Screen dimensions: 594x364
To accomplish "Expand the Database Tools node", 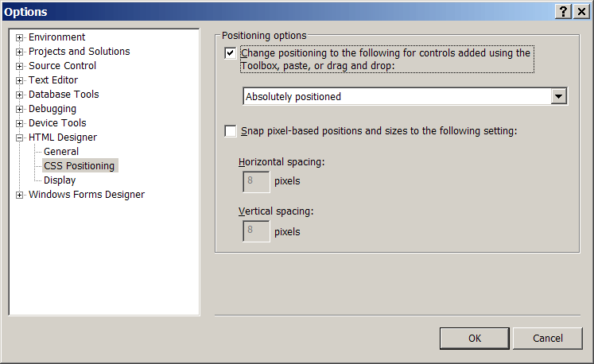I will [x=20, y=95].
